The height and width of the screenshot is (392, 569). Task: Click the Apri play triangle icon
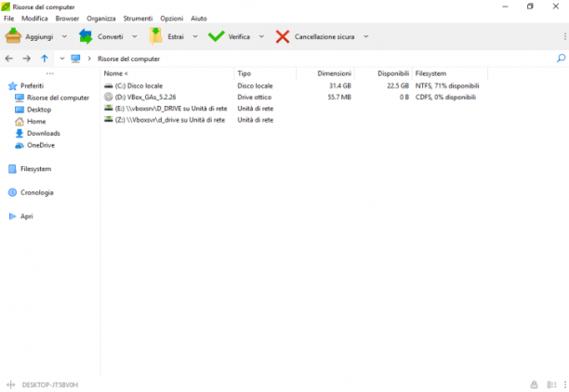coord(12,216)
